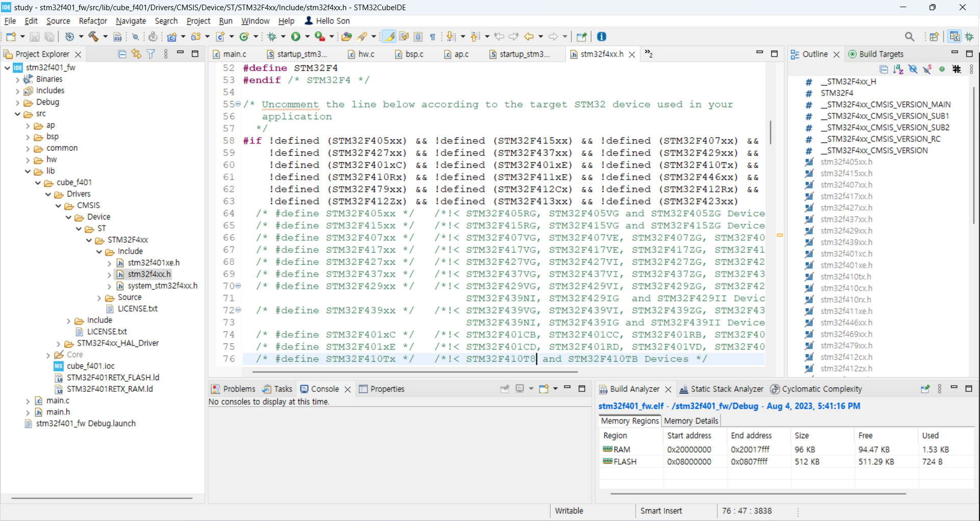
Task: Switch to the C/C++ perspective icon
Action: [x=955, y=36]
